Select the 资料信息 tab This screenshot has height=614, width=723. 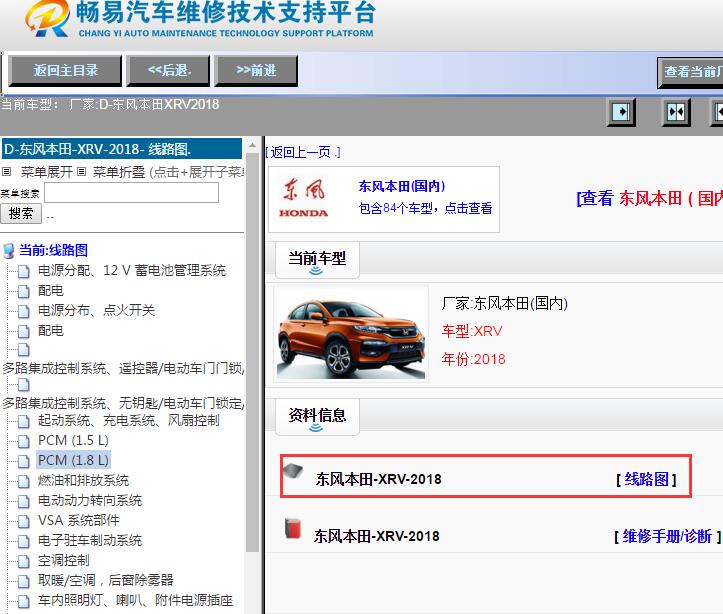317,417
